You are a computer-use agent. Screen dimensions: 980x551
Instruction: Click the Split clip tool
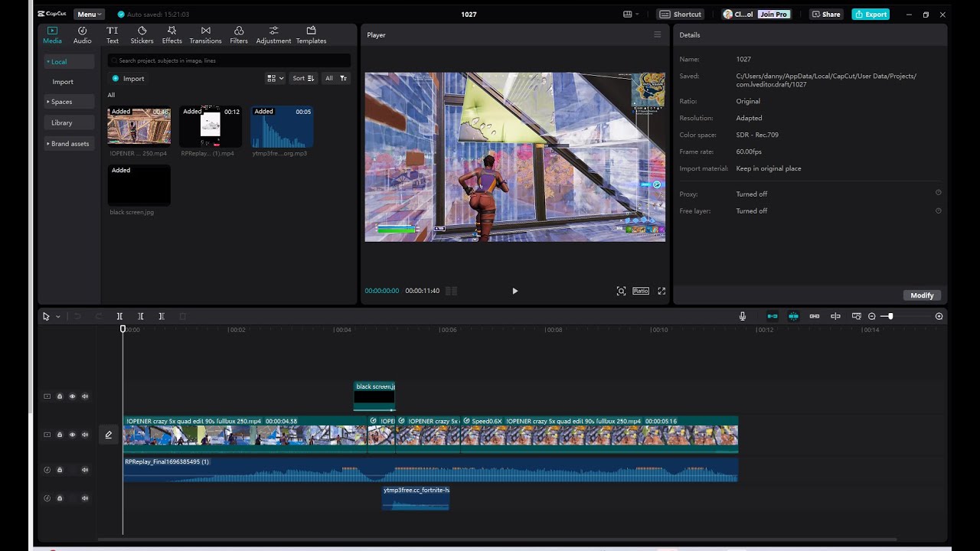click(119, 316)
